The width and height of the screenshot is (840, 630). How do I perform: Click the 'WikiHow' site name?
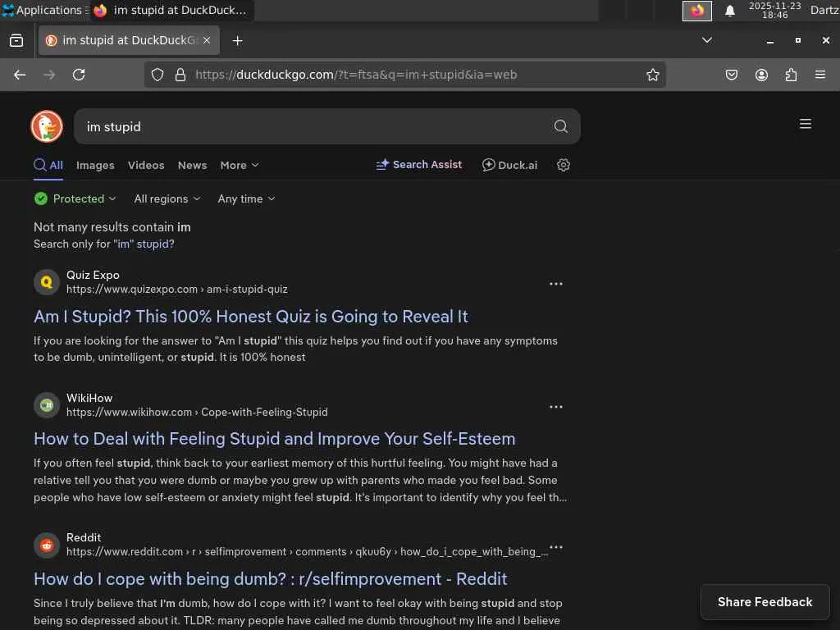point(89,398)
